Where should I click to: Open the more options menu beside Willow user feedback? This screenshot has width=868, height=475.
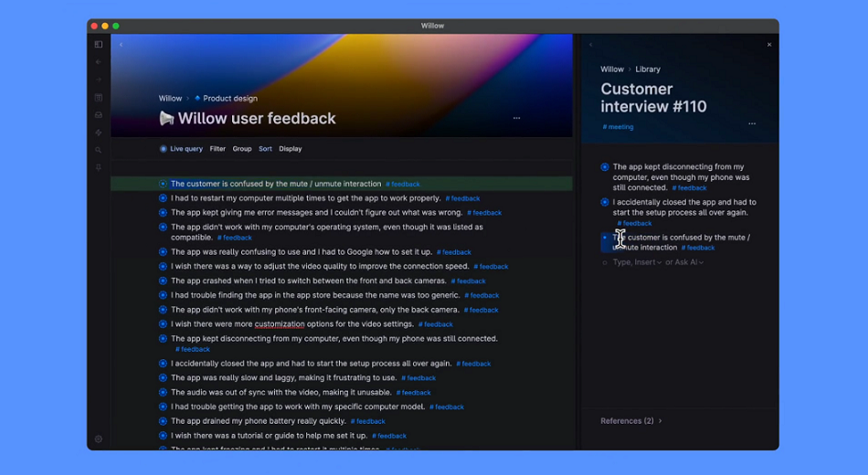click(516, 118)
